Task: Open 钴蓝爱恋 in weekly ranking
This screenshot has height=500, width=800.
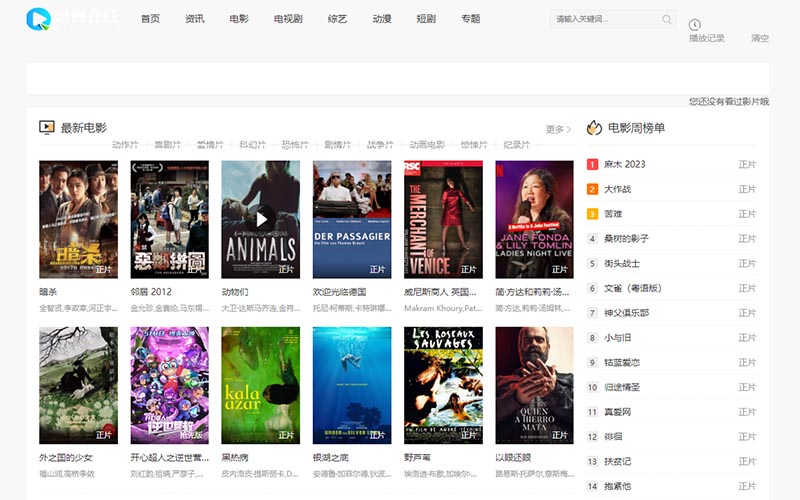Action: (x=622, y=362)
